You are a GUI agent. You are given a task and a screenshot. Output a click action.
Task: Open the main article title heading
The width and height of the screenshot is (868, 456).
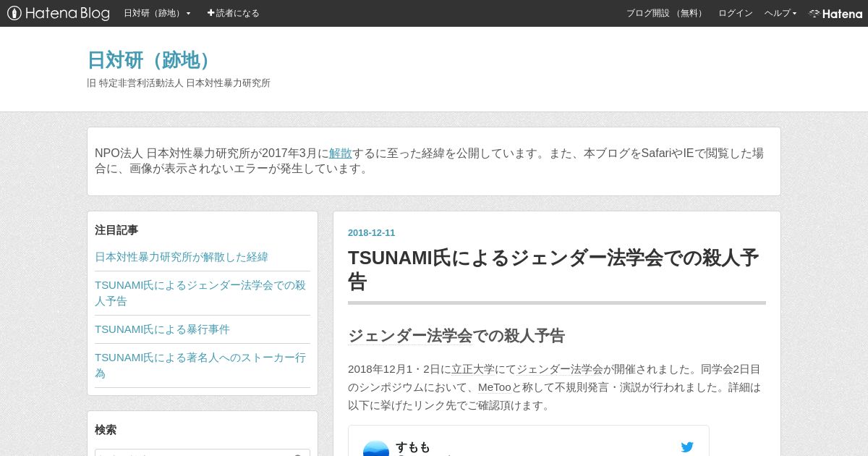point(553,269)
